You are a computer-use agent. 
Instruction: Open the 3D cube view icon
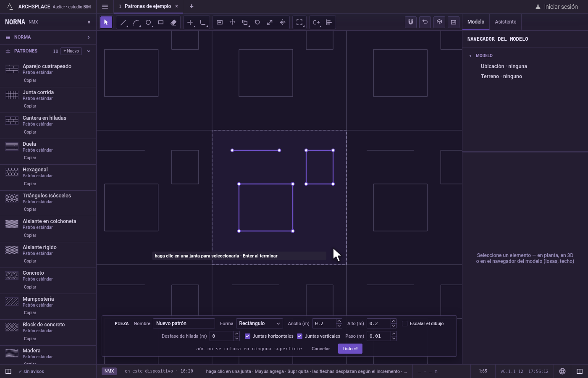[439, 22]
